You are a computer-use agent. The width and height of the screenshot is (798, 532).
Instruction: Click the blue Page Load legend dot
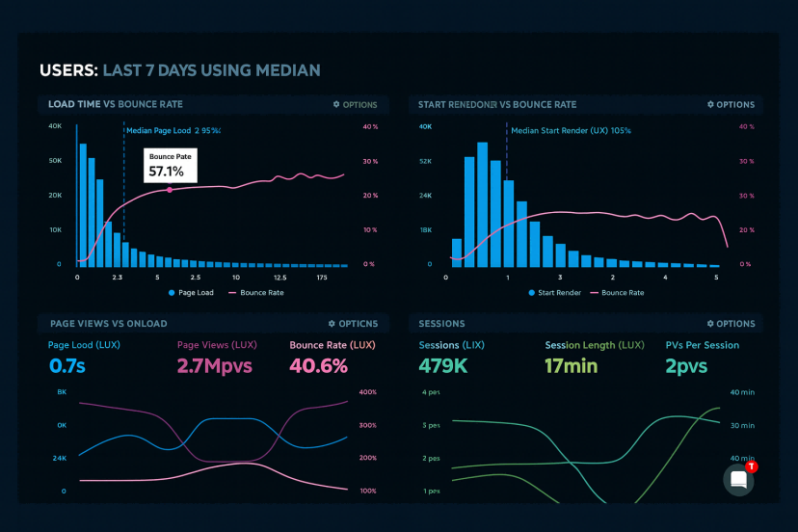[x=172, y=292]
